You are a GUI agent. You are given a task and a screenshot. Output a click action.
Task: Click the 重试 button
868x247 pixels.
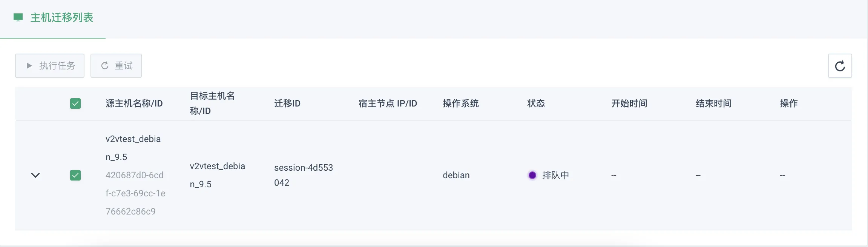(116, 66)
